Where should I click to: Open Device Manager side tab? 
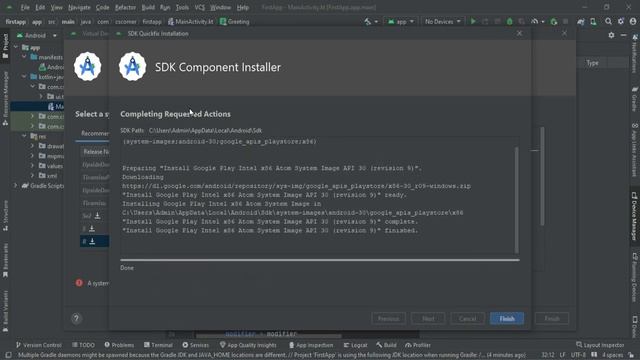[x=635, y=216]
